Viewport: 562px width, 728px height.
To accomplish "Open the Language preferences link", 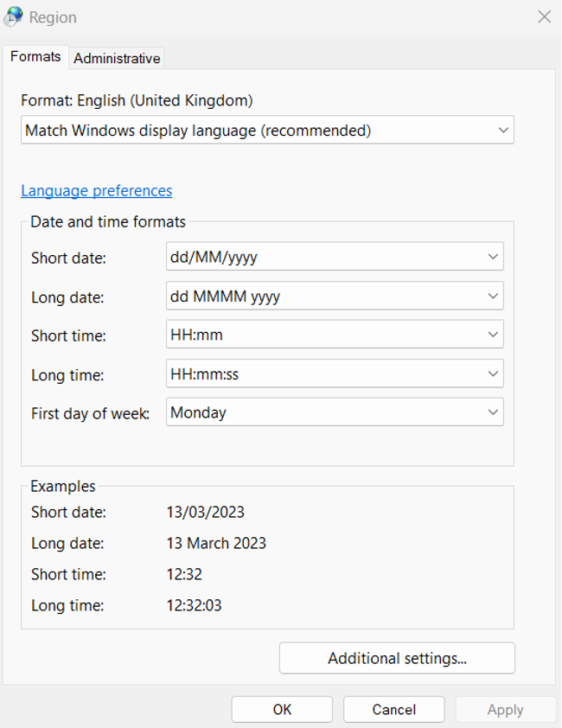I will pyautogui.click(x=96, y=191).
